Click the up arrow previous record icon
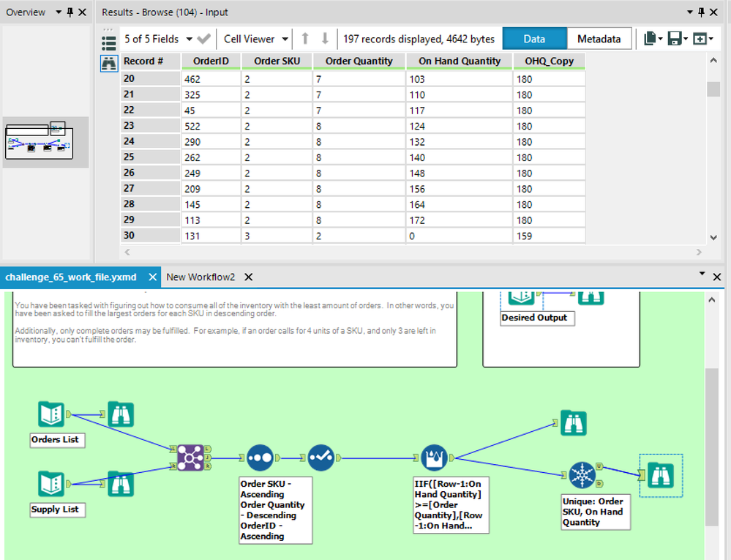 tap(305, 39)
